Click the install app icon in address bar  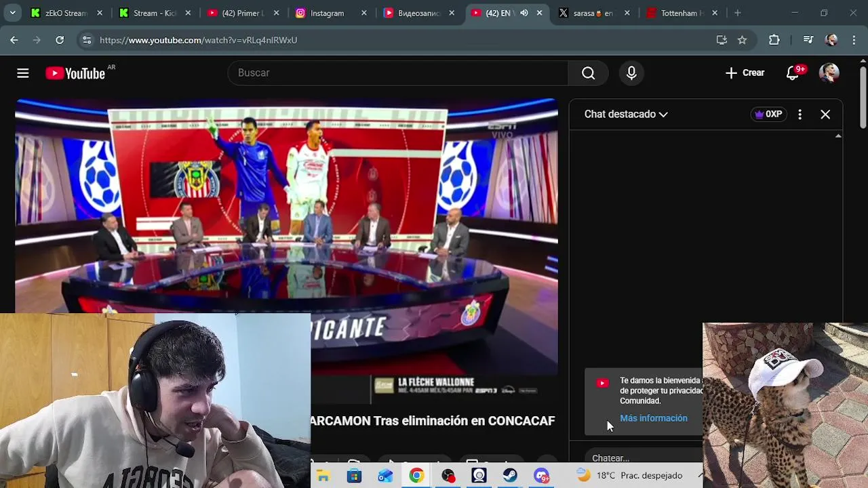click(722, 40)
